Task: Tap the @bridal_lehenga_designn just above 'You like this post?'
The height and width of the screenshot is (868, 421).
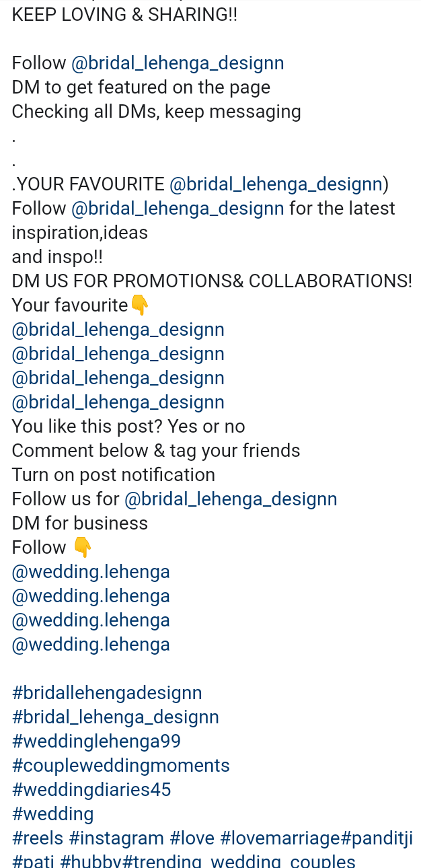Action: coord(118,402)
